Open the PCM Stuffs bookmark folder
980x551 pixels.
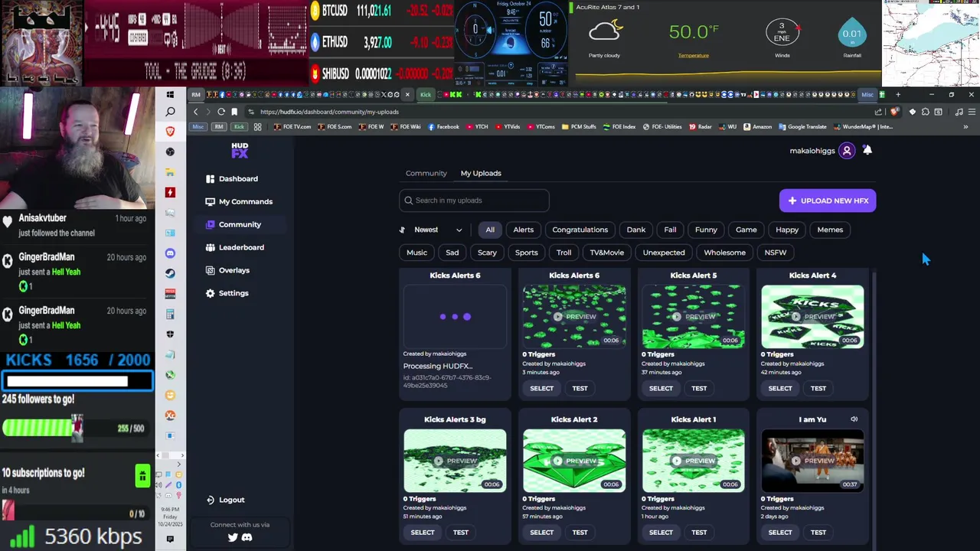click(578, 127)
